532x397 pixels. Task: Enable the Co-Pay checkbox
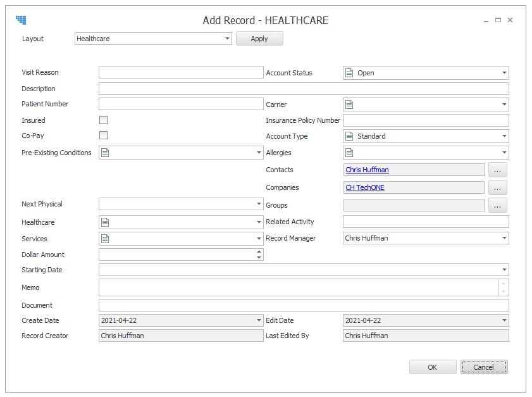[104, 135]
